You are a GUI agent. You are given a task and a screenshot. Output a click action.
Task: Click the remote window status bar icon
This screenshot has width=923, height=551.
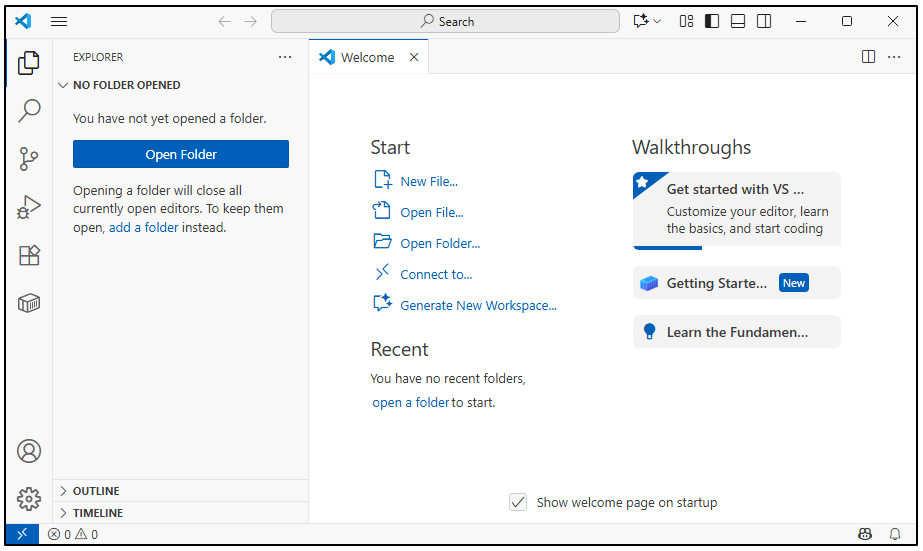coord(22,534)
